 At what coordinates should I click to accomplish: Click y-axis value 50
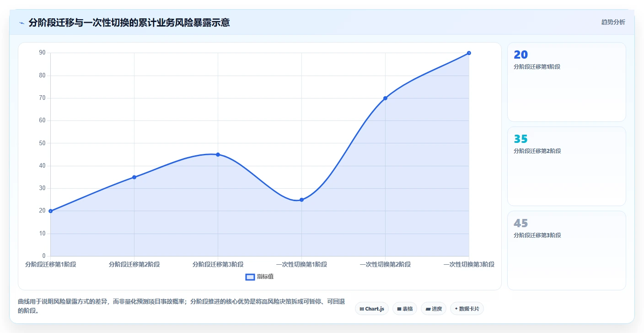coord(42,143)
